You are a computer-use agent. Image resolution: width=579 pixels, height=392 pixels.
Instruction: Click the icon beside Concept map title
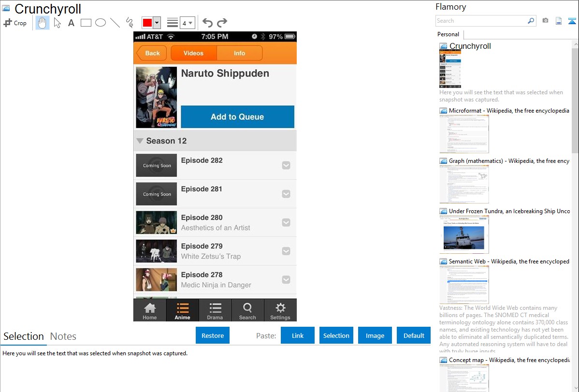click(x=443, y=360)
